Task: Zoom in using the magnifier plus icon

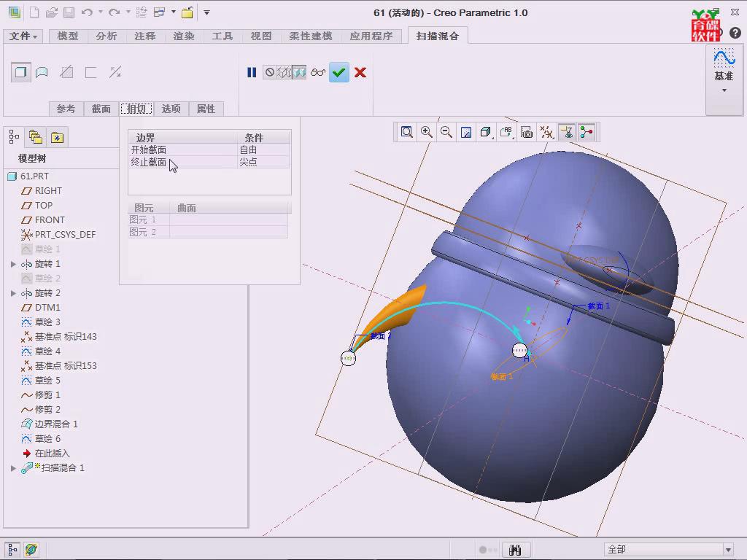Action: [x=426, y=132]
